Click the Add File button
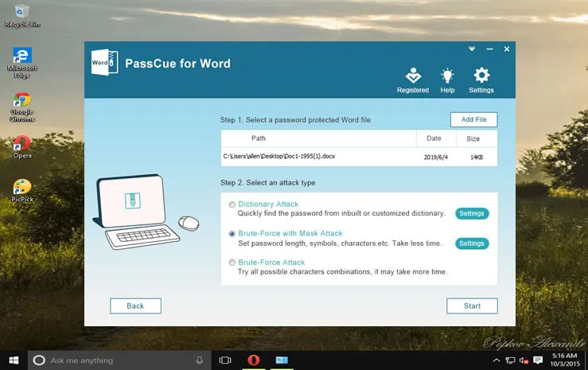 point(473,119)
